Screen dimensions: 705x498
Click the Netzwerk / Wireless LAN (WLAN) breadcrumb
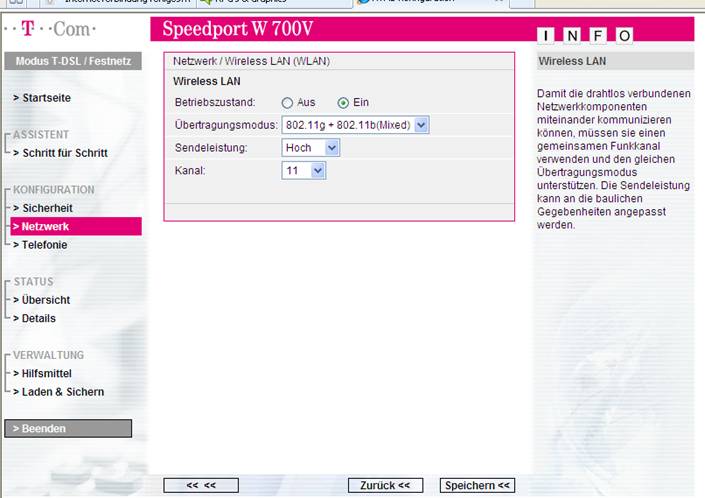[251, 62]
